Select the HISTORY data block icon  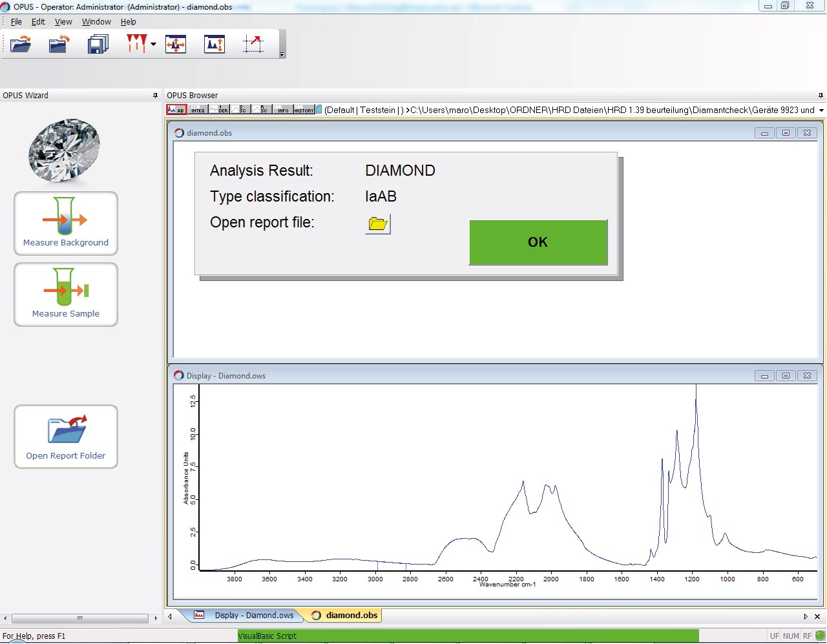(304, 110)
